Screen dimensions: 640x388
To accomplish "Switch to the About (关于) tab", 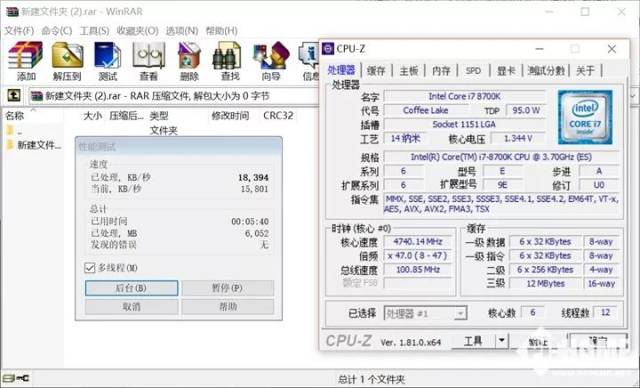I will coord(585,71).
